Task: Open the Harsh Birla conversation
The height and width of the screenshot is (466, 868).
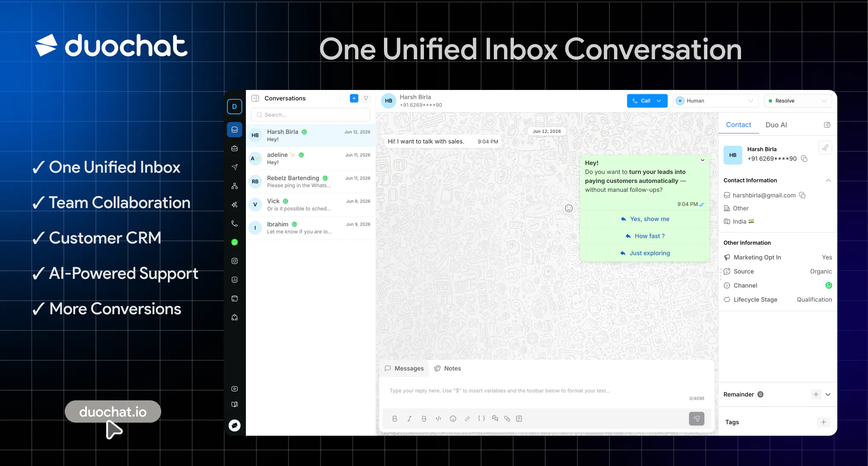Action: [x=311, y=136]
